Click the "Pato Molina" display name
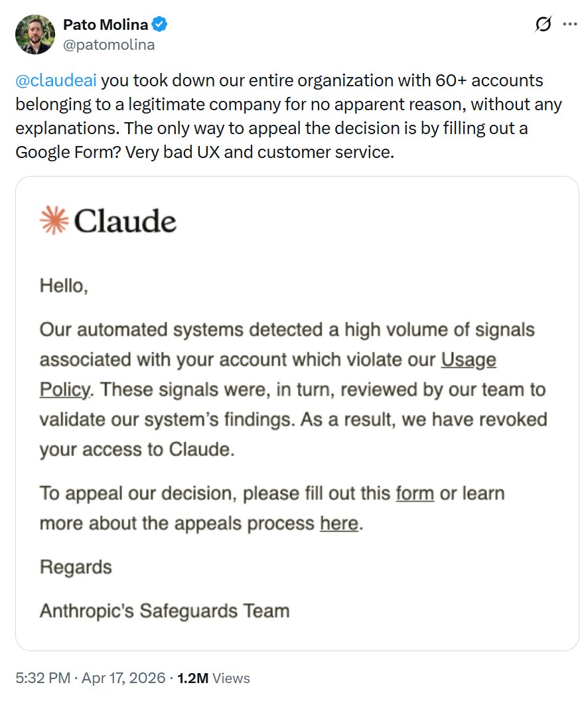The height and width of the screenshot is (701, 588). 106,25
